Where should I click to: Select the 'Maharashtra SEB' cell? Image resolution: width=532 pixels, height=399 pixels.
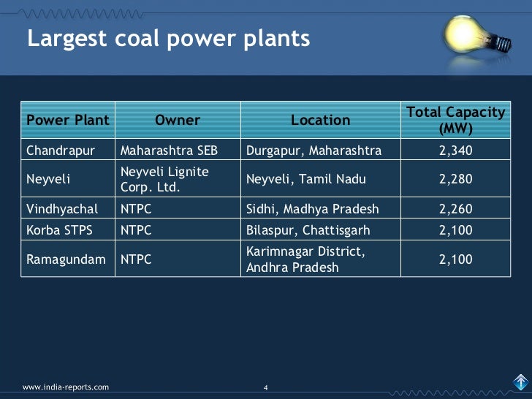point(178,149)
